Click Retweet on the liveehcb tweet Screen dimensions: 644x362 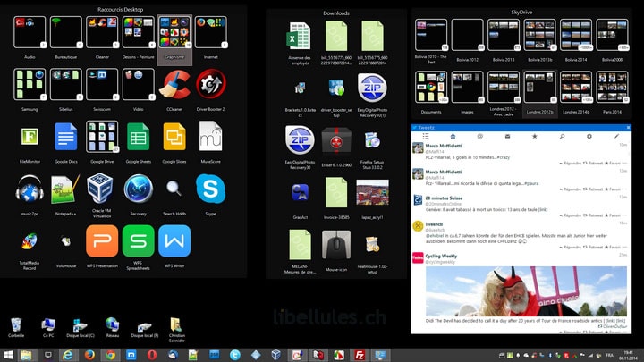(593, 247)
